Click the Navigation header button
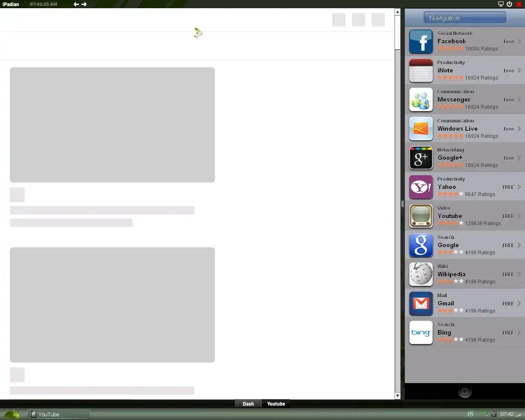 [465, 18]
